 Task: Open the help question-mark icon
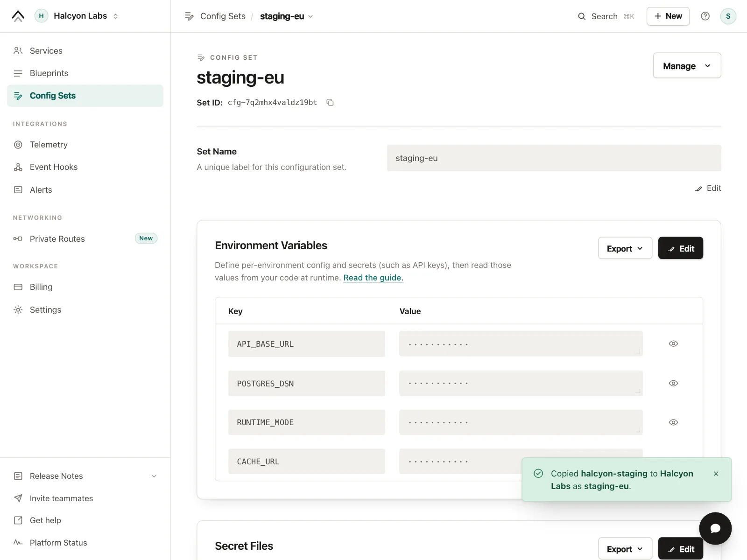coord(705,16)
